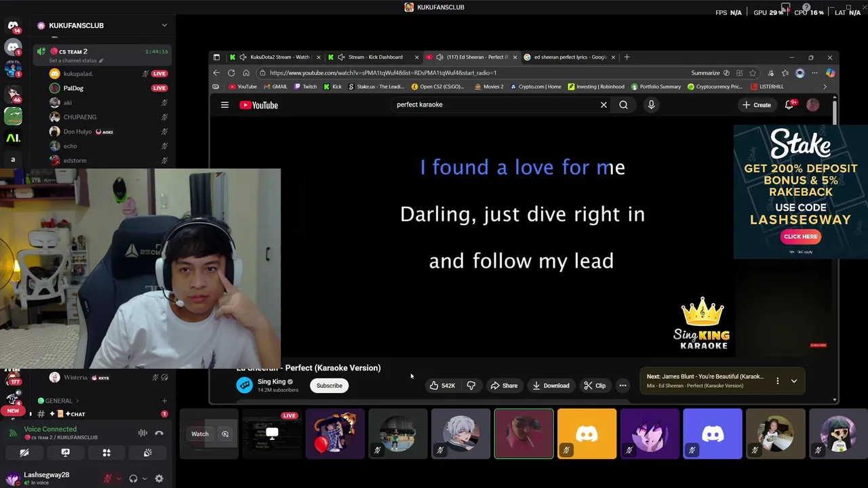Select the LIVE screen share thumbnail
The height and width of the screenshot is (488, 868).
(272, 434)
